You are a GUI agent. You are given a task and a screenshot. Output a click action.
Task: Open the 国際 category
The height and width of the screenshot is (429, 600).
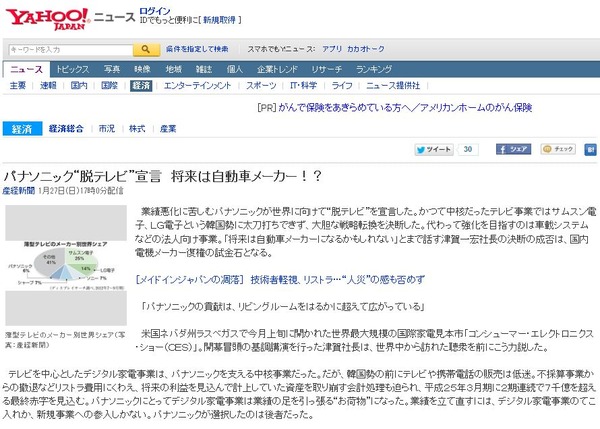pyautogui.click(x=109, y=86)
